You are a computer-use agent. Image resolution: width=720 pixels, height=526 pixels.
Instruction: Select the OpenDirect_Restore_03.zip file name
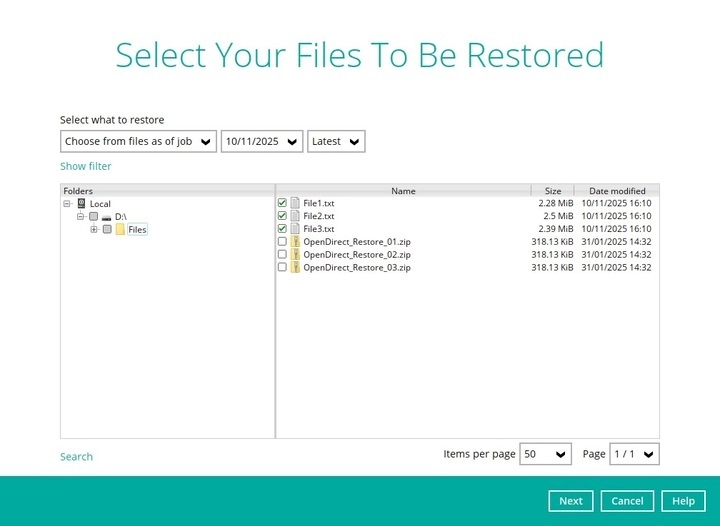point(357,268)
